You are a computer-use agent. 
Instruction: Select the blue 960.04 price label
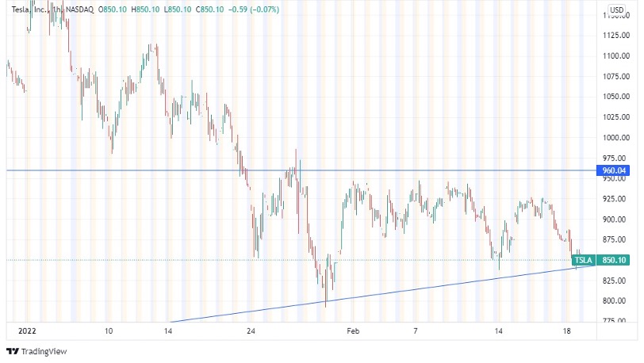[615, 170]
